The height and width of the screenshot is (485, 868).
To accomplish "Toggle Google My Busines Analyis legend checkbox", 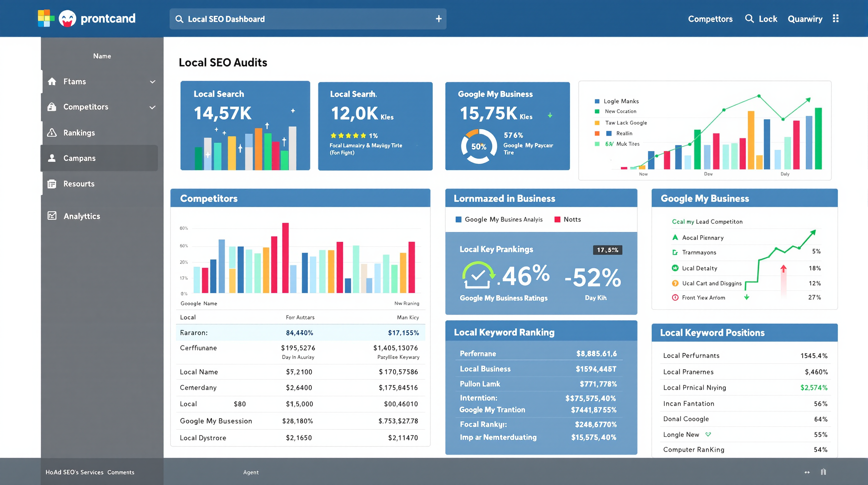I will tap(458, 219).
